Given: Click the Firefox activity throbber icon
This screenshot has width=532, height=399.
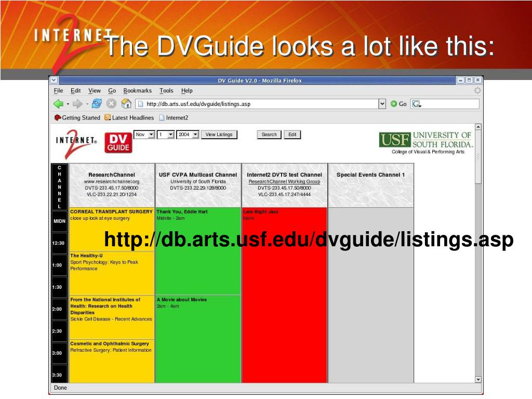Looking at the screenshot, I should coord(477,90).
